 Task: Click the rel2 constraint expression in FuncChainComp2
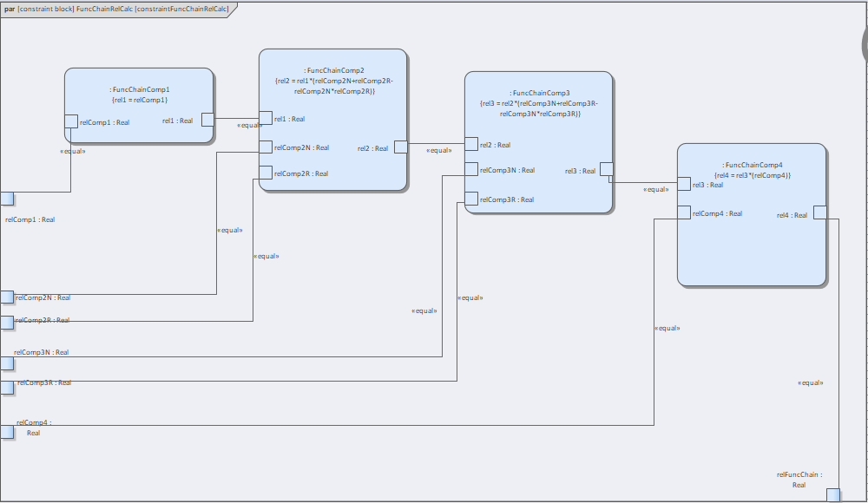(334, 87)
